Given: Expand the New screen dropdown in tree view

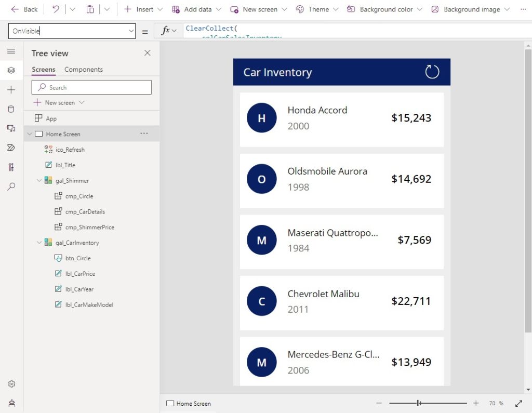Looking at the screenshot, I should [x=82, y=103].
